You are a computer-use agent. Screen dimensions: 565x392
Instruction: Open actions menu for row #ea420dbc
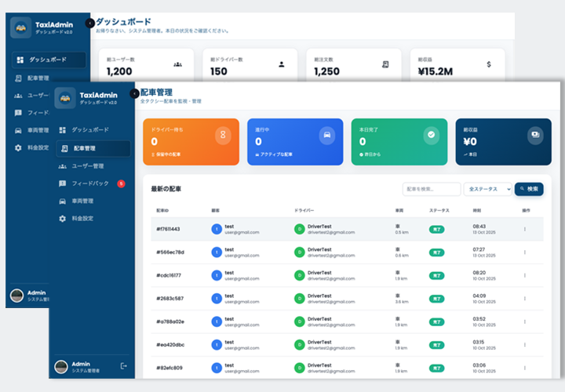point(525,345)
